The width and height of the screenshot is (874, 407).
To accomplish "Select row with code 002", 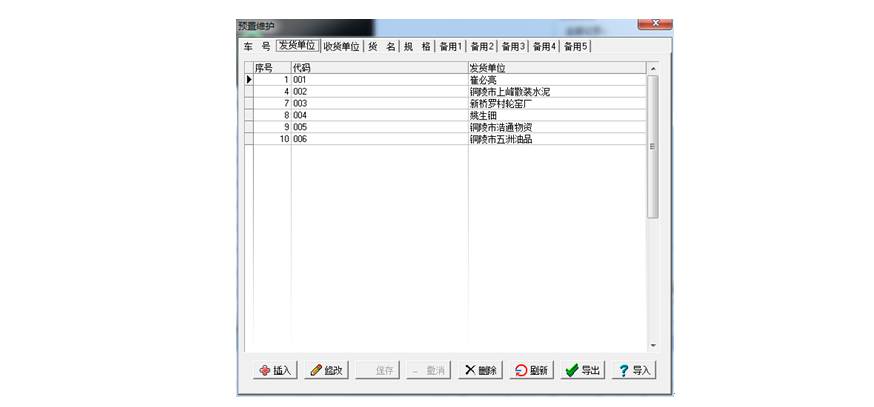I will point(378,91).
